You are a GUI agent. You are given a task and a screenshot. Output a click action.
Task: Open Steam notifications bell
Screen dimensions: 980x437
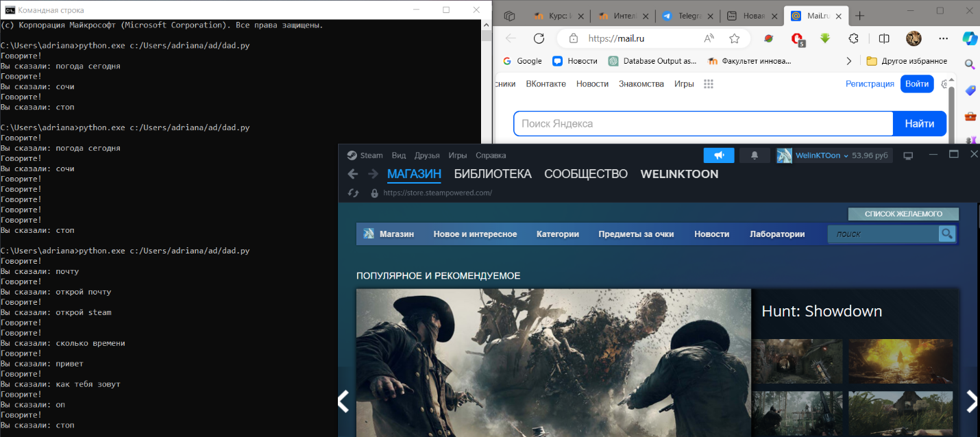(755, 155)
